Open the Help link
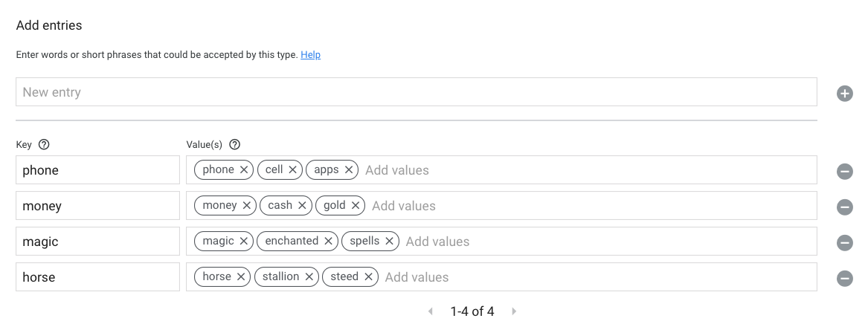 [x=310, y=55]
